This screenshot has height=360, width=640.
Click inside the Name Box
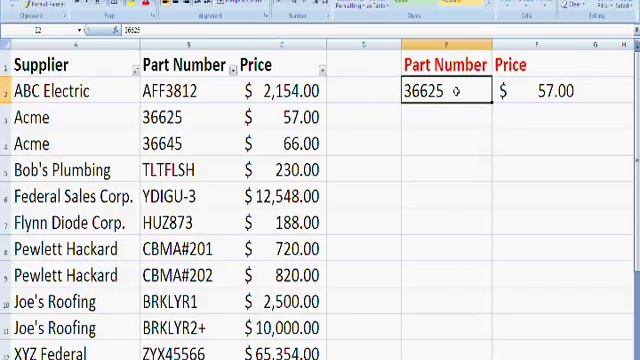click(38, 30)
